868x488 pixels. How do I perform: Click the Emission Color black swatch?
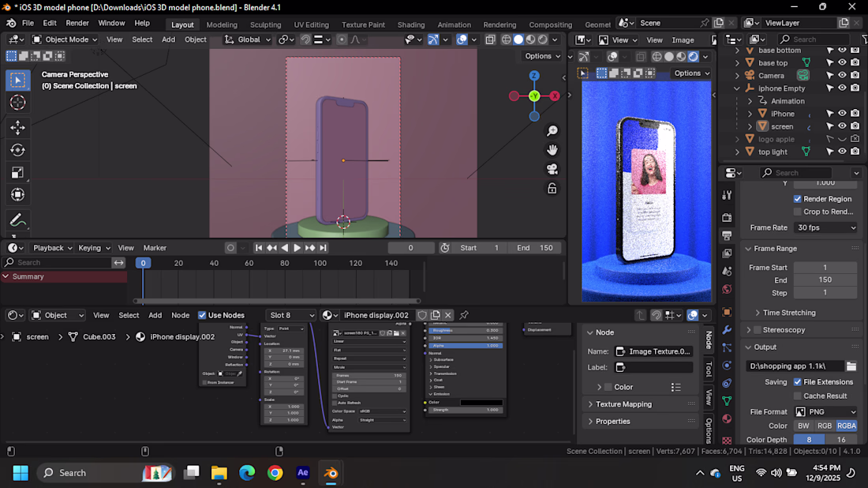(x=481, y=402)
